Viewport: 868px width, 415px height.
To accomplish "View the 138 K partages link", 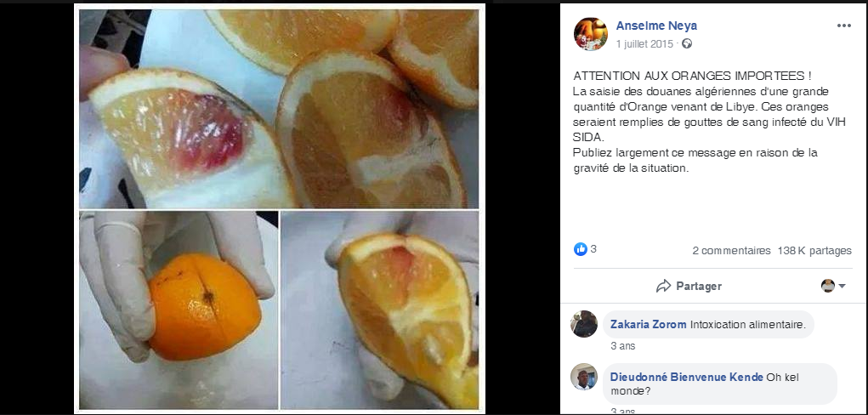I will pyautogui.click(x=814, y=250).
